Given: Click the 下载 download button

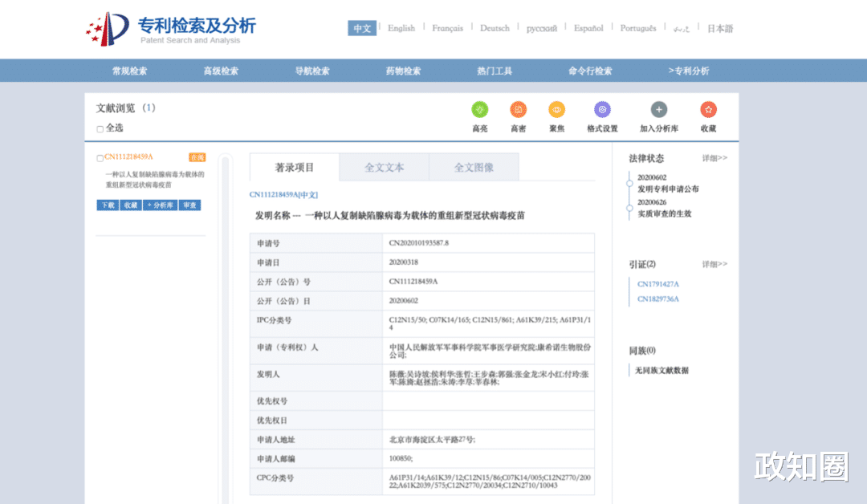Looking at the screenshot, I should tap(107, 205).
